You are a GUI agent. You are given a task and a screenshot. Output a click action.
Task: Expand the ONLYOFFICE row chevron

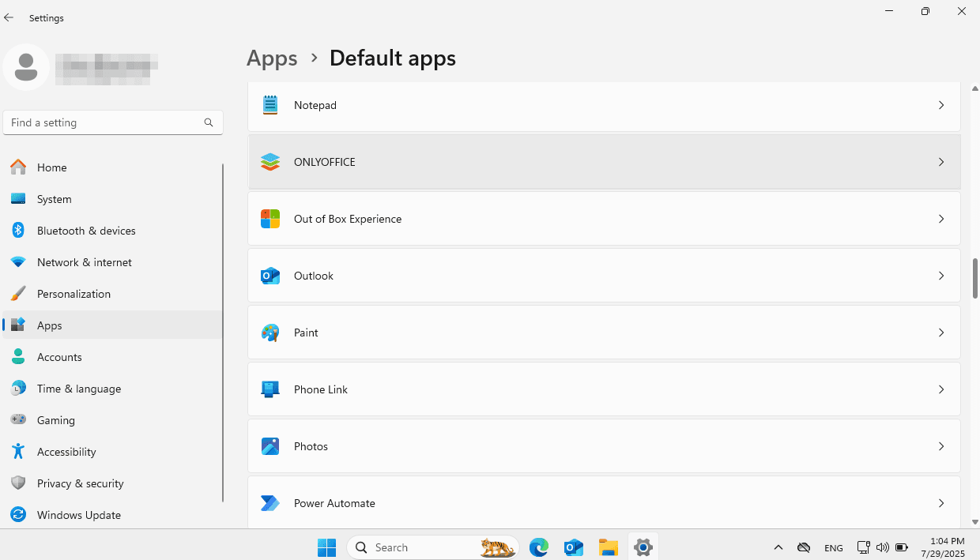click(x=941, y=162)
